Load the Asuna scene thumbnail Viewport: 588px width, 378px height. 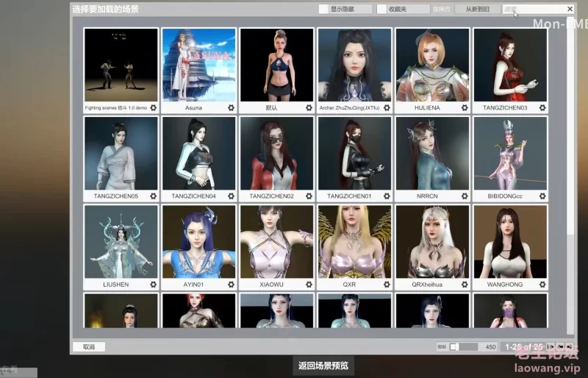pyautogui.click(x=199, y=65)
